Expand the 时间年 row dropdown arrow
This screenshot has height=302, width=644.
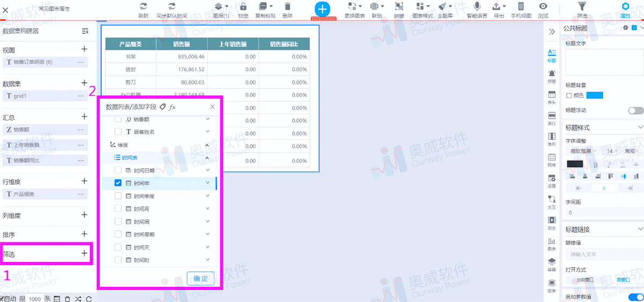(x=207, y=183)
